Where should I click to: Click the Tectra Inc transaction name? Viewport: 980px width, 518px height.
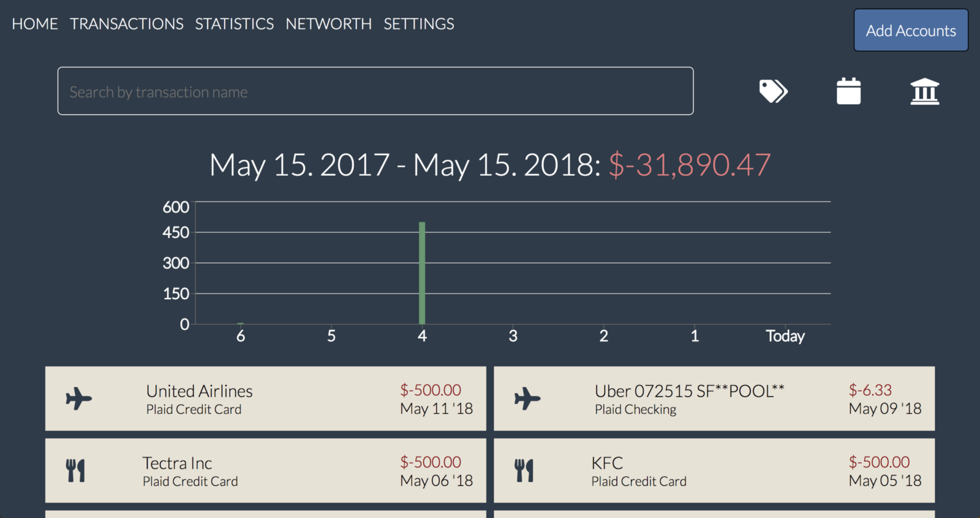coord(178,463)
